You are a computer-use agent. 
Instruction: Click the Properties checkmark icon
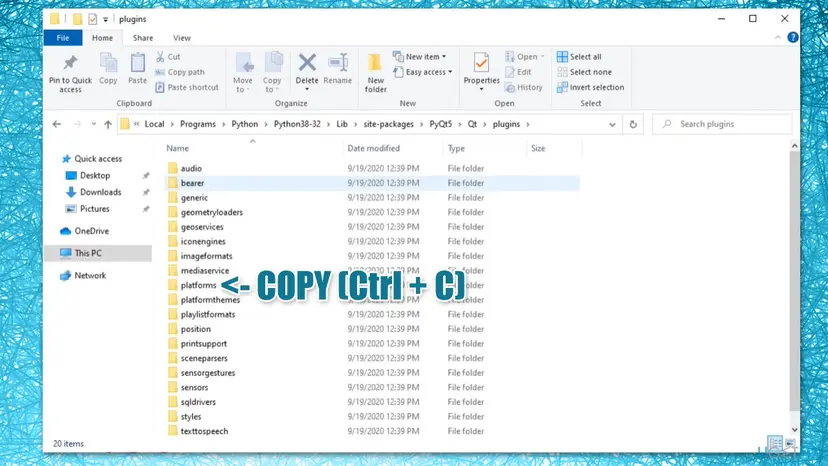coord(481,63)
